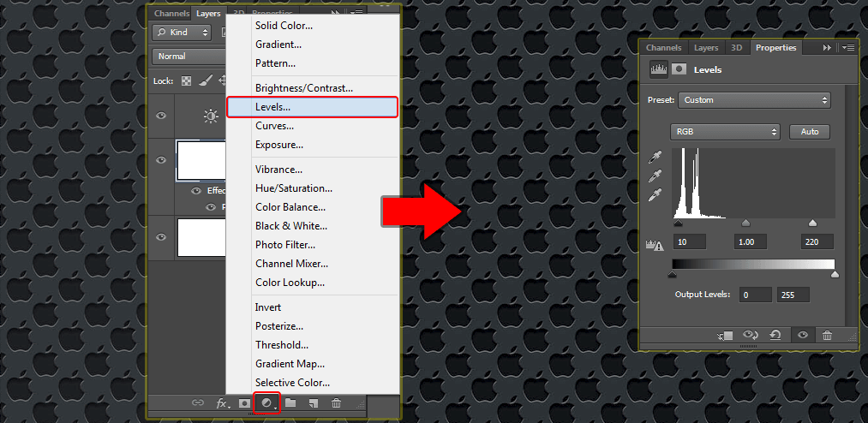Toggle layer visibility eye in Properties panel
This screenshot has width=868, height=423.
tap(803, 335)
